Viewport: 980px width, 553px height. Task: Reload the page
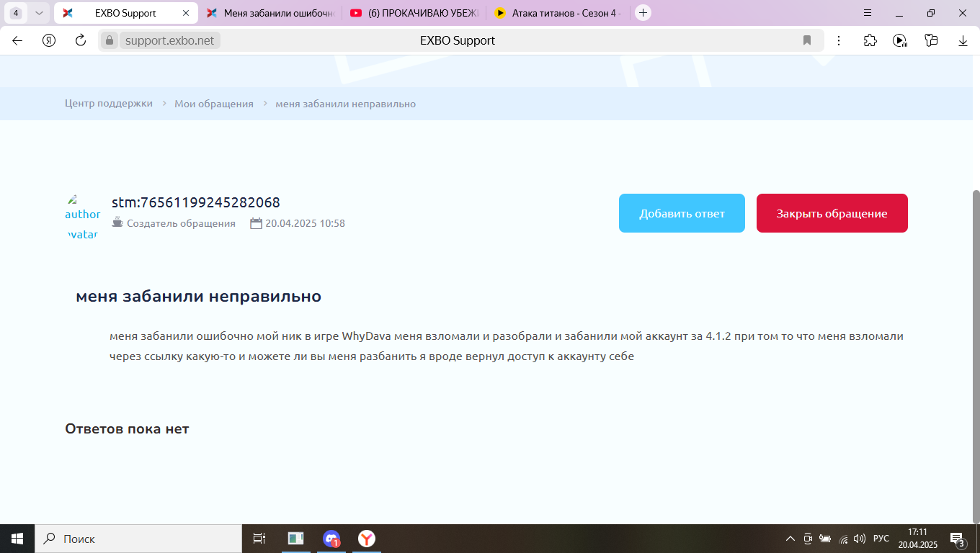coord(81,41)
